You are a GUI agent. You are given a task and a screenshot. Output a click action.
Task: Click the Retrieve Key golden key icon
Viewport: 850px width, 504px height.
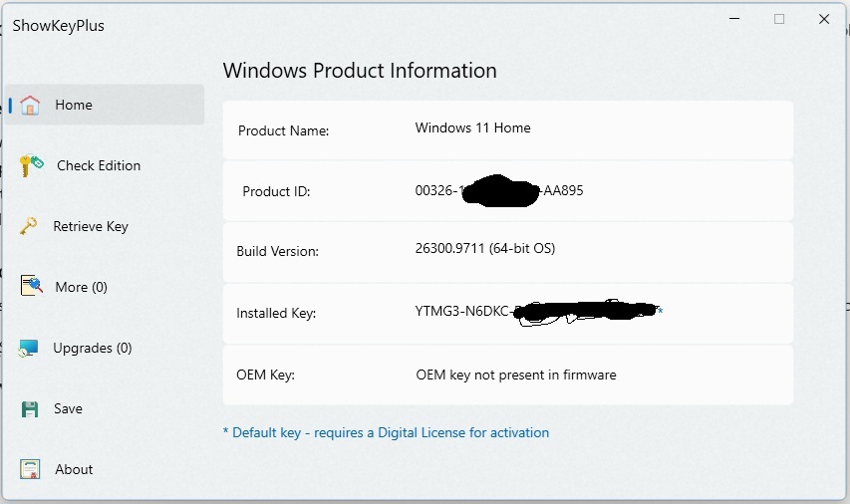[x=28, y=226]
